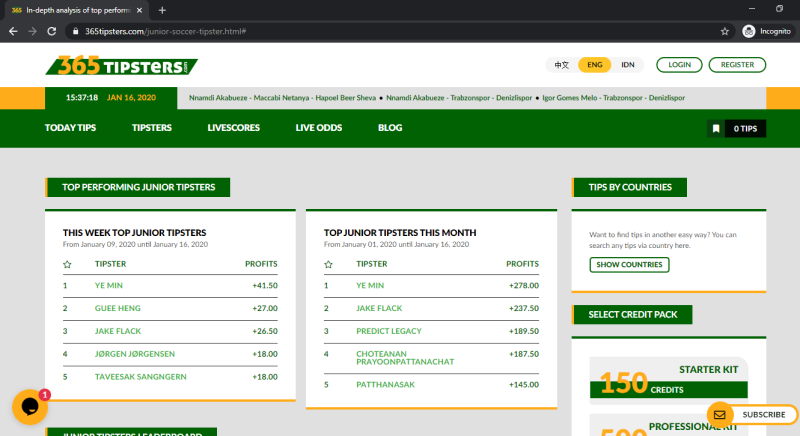Open PATTHANASAK tipster profile
Screen dimensions: 800x436
(385, 384)
